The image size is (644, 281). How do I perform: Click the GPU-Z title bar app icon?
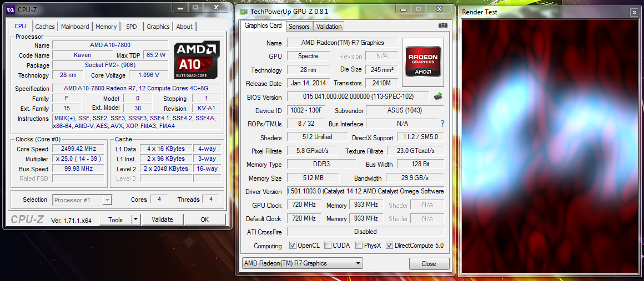(x=244, y=12)
